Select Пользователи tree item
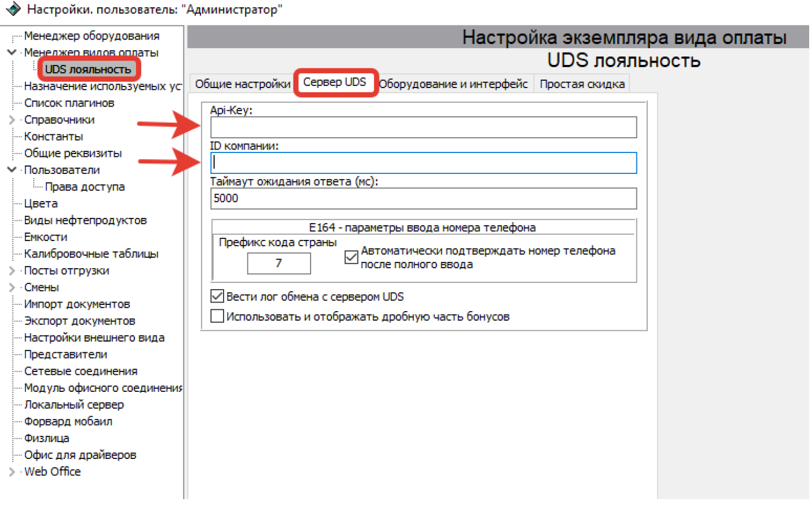This screenshot has height=507, width=812. pos(62,170)
